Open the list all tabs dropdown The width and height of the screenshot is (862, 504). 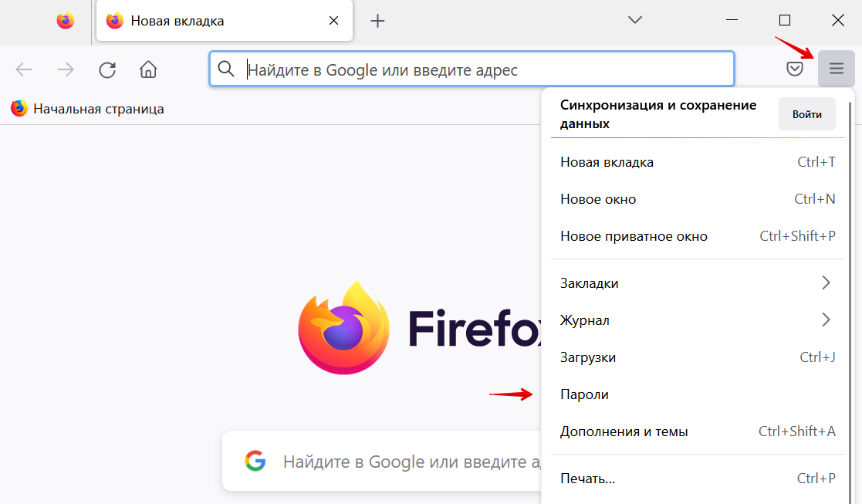point(635,20)
